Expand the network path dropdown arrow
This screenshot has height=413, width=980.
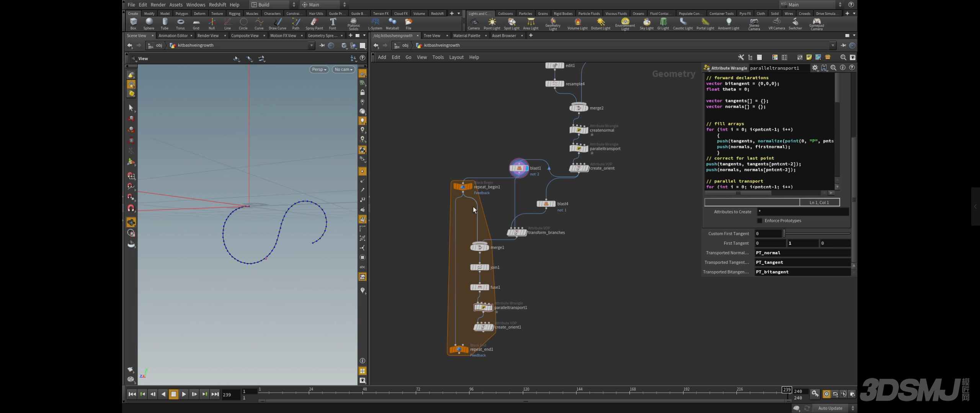832,46
